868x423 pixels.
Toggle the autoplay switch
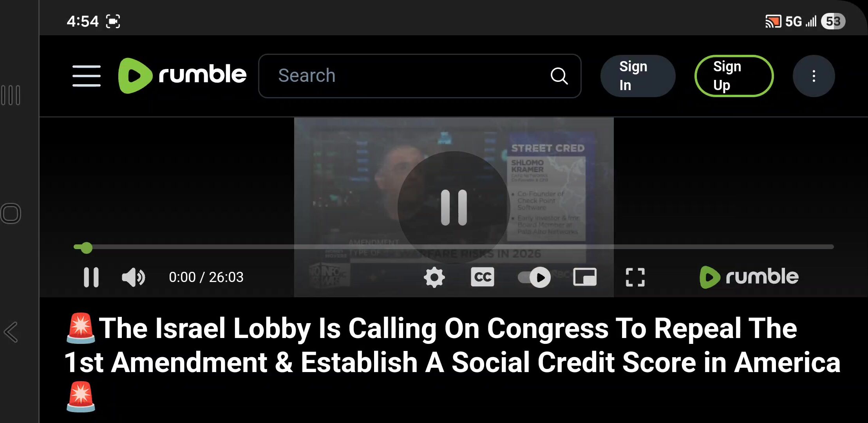[x=534, y=277]
